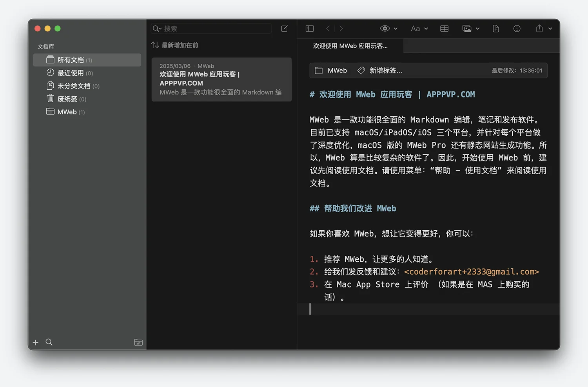Expand the Aa font options chevron

coord(426,29)
